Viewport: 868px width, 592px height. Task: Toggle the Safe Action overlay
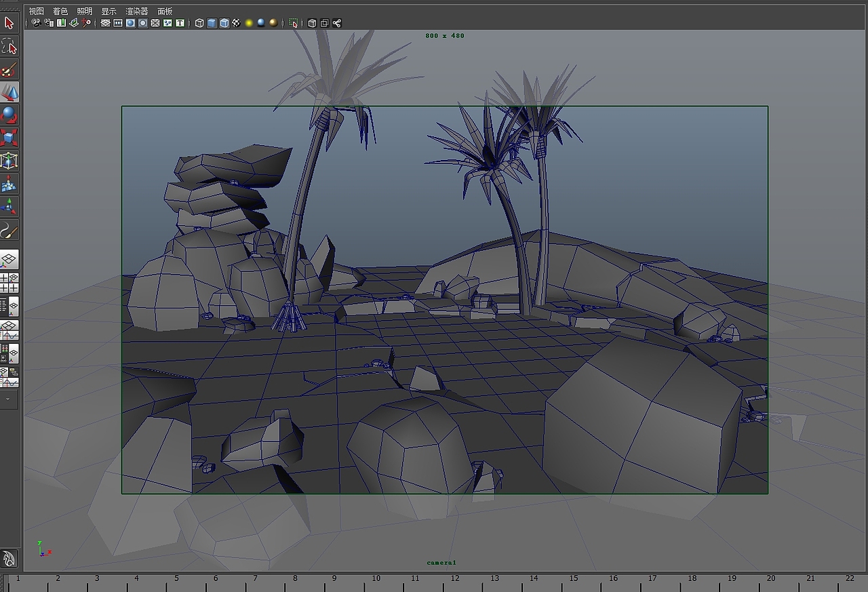coord(167,23)
